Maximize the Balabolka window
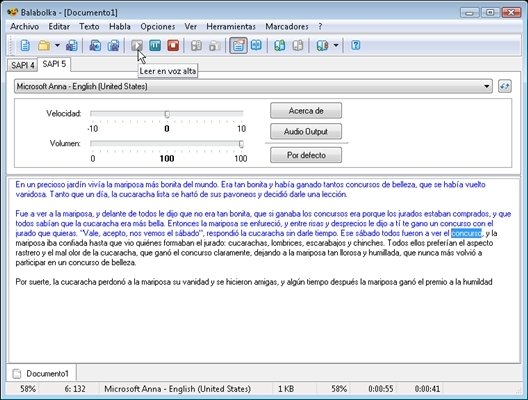Viewport: 528px width, 400px height. point(490,13)
